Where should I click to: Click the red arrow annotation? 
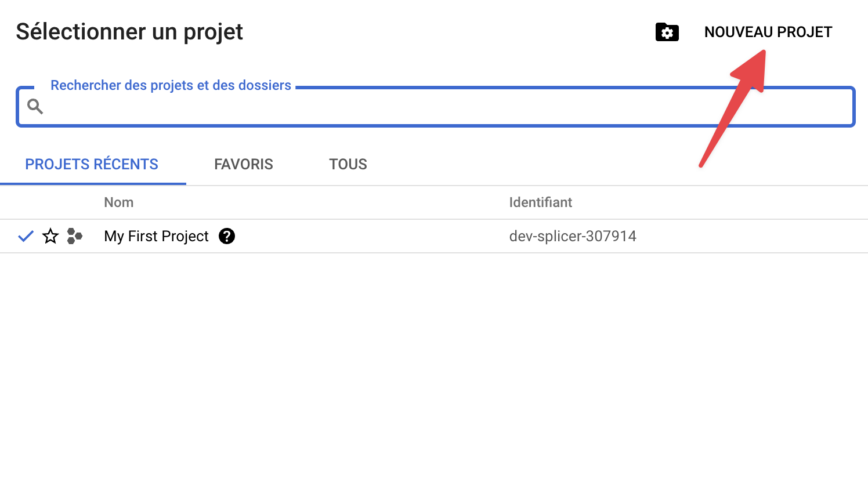click(x=732, y=110)
